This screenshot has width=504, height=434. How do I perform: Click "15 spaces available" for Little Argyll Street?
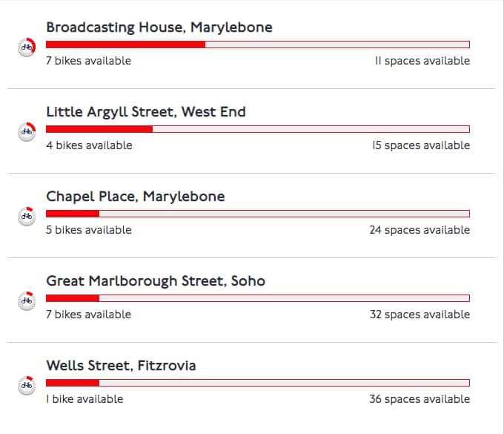click(420, 145)
